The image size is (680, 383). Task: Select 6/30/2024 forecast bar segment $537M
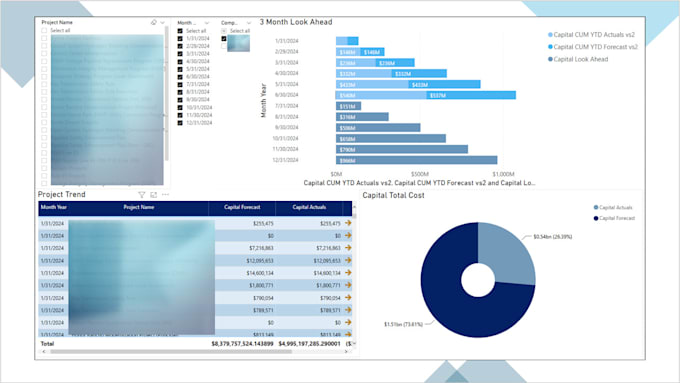coord(471,95)
